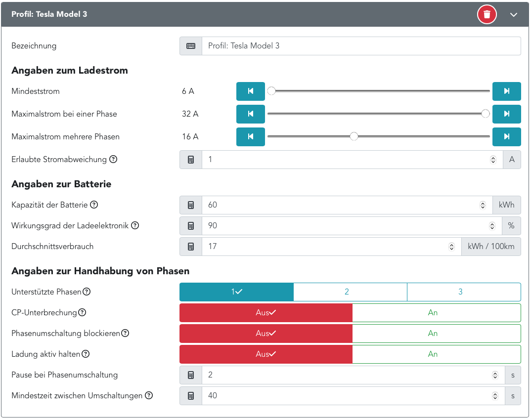Viewport: 532px width, 420px height.
Task: Click calculator icon for Wirkungsgrad der Ladeelektronik
Action: point(191,226)
